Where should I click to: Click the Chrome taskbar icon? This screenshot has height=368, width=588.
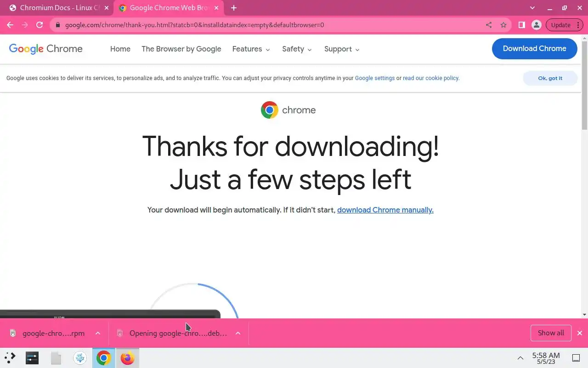coord(104,357)
